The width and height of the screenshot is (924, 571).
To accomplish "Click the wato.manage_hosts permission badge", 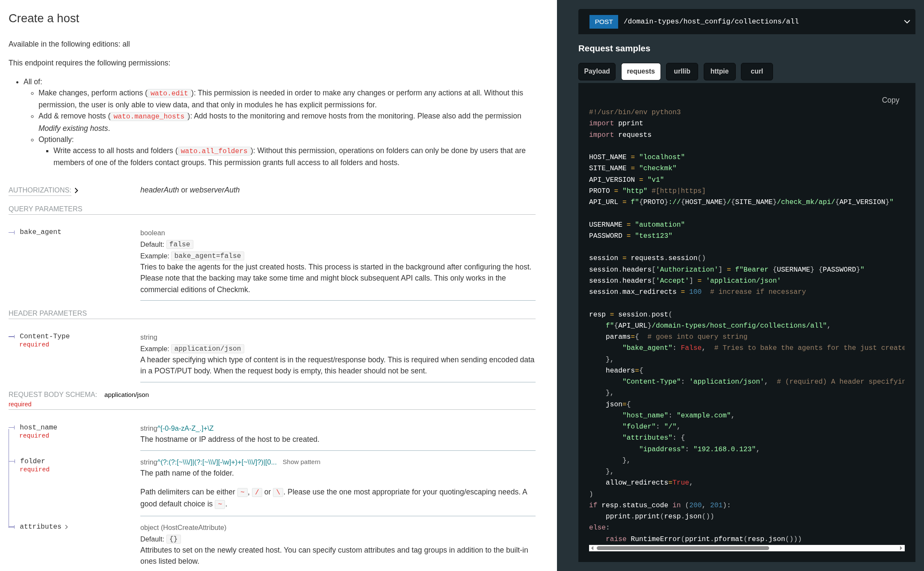I will [x=148, y=116].
